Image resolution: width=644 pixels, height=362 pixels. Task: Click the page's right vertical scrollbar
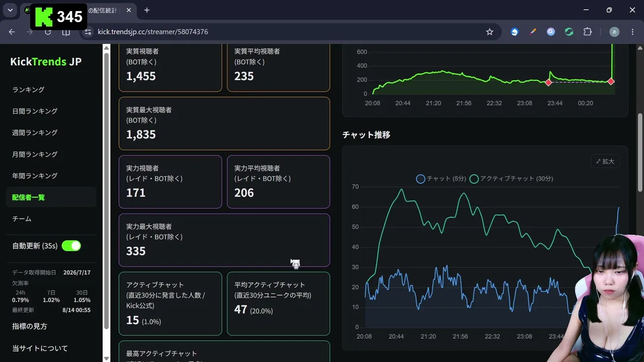coord(640,152)
